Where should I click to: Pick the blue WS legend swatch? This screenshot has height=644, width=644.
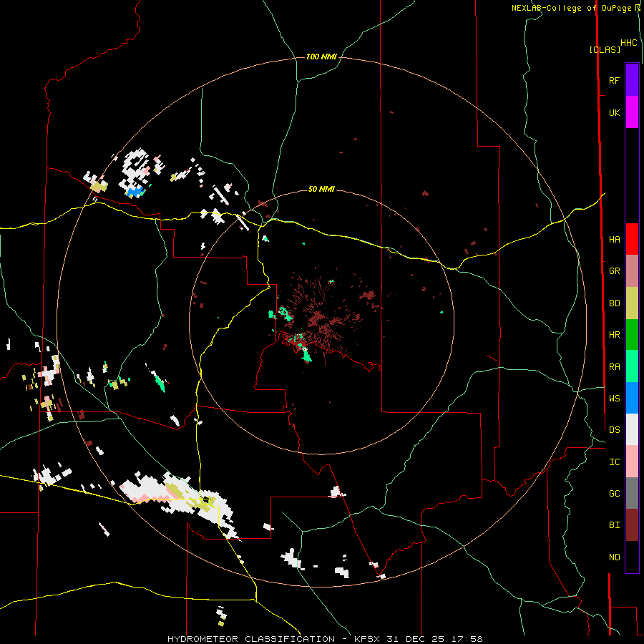coord(632,398)
